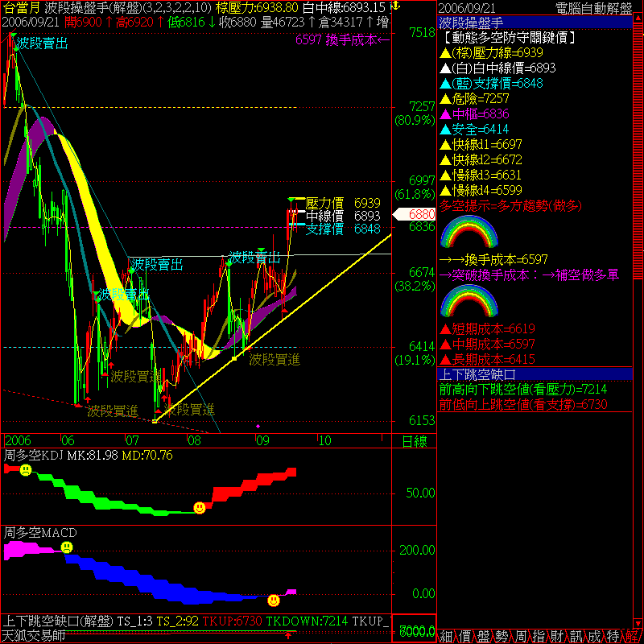This screenshot has height=644, width=644.
Task: Click the rainbow icon above 短期成本=6619
Action: pyautogui.click(x=469, y=301)
